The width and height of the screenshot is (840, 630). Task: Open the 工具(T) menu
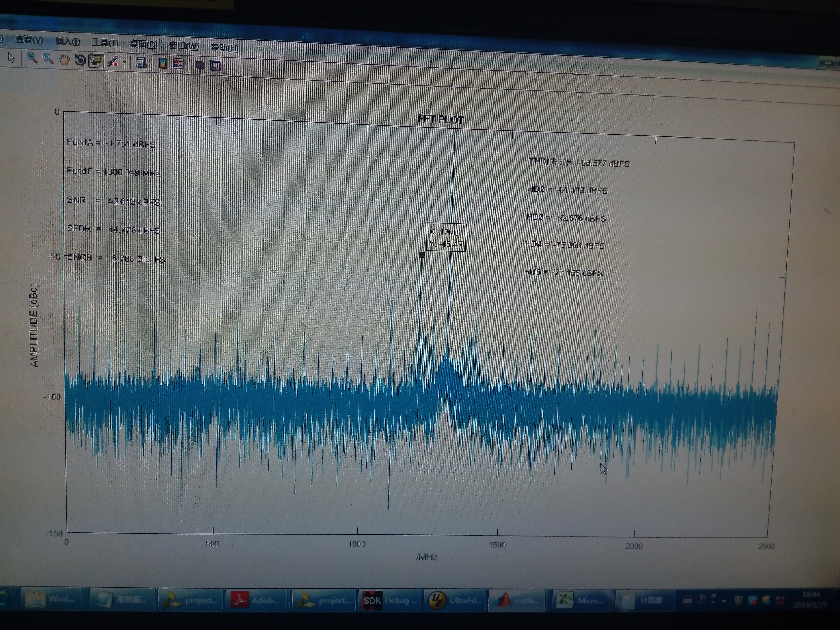click(x=105, y=43)
